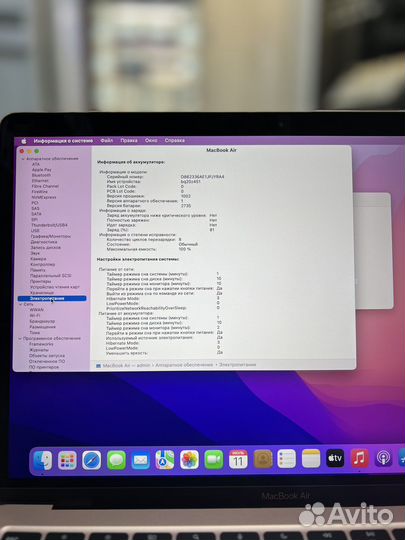Screen dimensions: 405x540
Task: Select Apple Pay in the sidebar
Action: [x=42, y=170]
